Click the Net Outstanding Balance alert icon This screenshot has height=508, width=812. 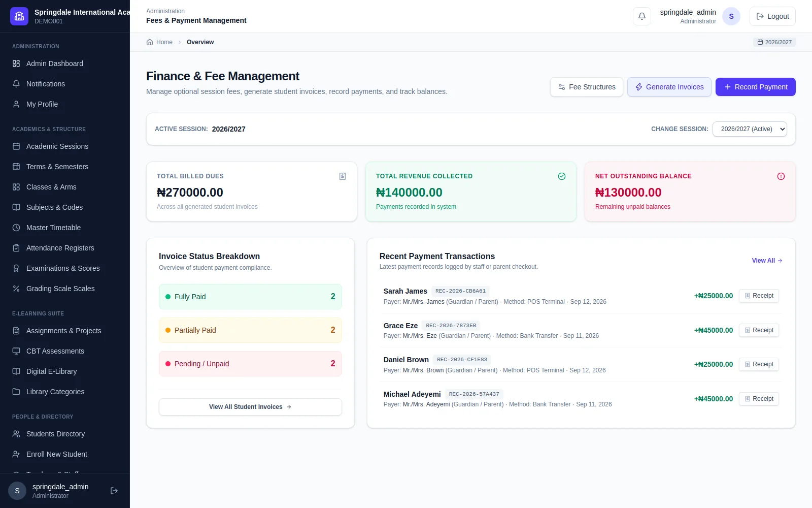point(781,176)
